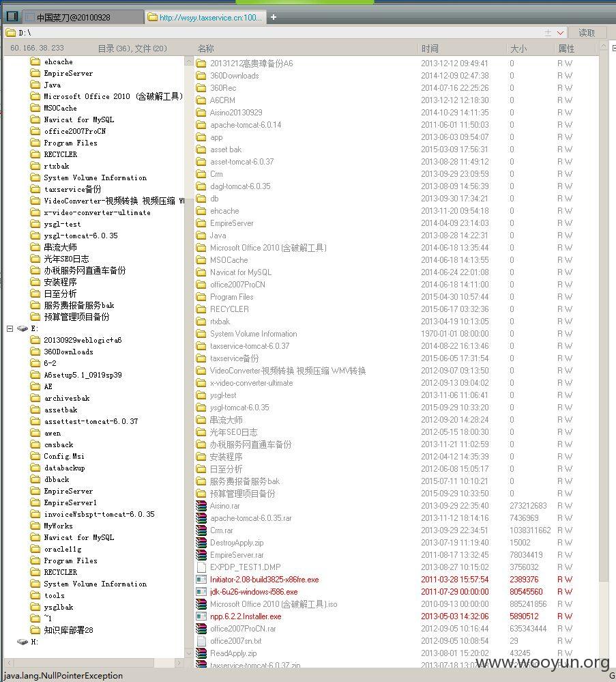Image resolution: width=616 pixels, height=682 pixels.
Task: Select npp.6.2.2.Installer.exe icon
Action: [201, 616]
